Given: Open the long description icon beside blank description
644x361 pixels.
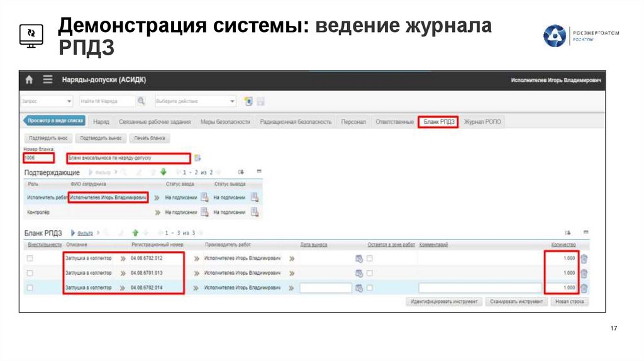Looking at the screenshot, I should tap(197, 158).
